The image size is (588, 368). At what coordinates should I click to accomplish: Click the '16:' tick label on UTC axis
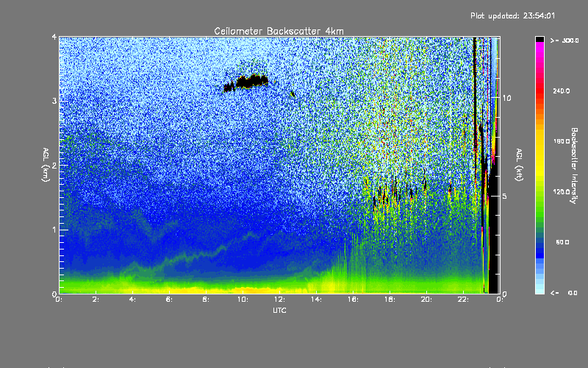(x=353, y=300)
